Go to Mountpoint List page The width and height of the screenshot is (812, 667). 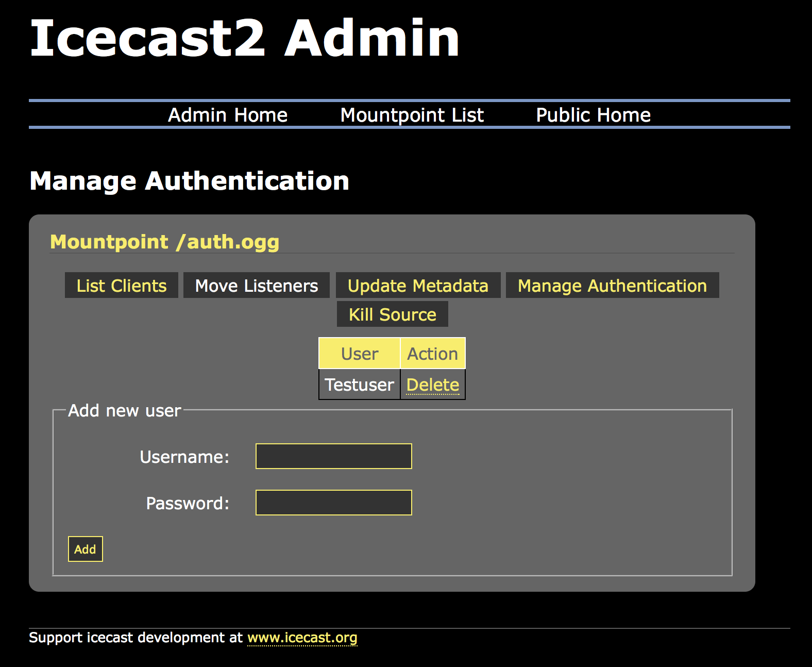[412, 115]
